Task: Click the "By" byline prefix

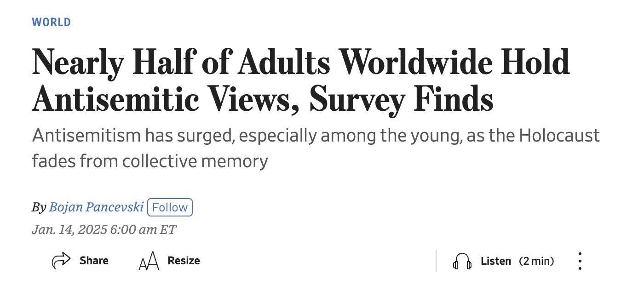Action: tap(39, 208)
